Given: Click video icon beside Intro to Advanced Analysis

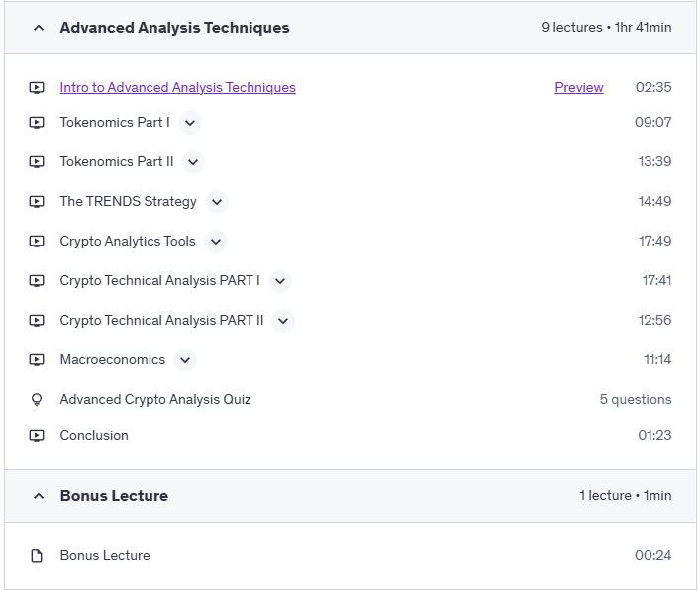Looking at the screenshot, I should (37, 87).
